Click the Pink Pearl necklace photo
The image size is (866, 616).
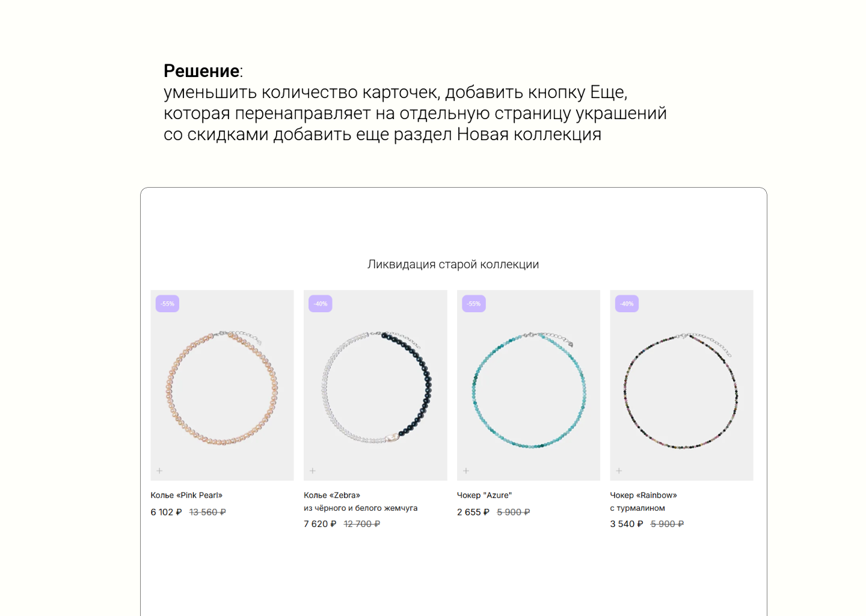coord(222,385)
